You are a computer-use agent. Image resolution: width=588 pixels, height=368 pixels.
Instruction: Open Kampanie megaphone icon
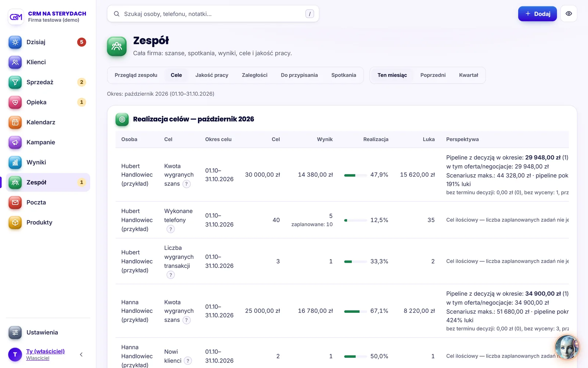pyautogui.click(x=15, y=142)
